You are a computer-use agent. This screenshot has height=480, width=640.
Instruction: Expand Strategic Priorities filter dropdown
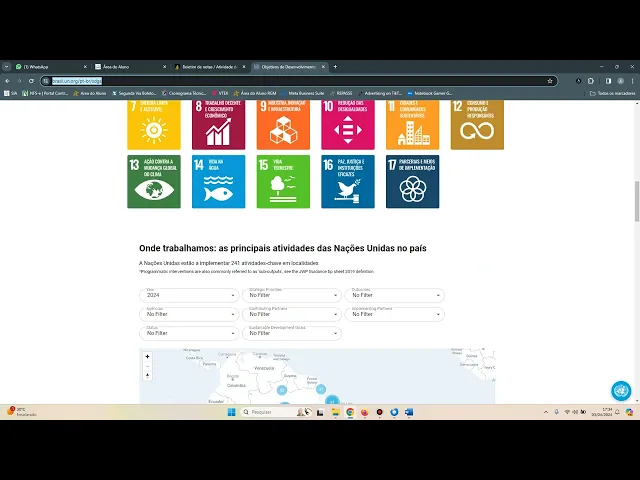(x=292, y=295)
